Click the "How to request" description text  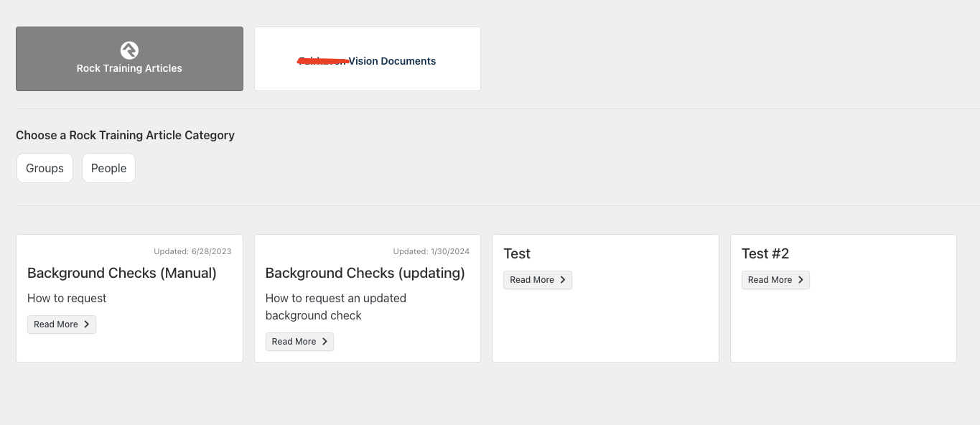(x=67, y=298)
